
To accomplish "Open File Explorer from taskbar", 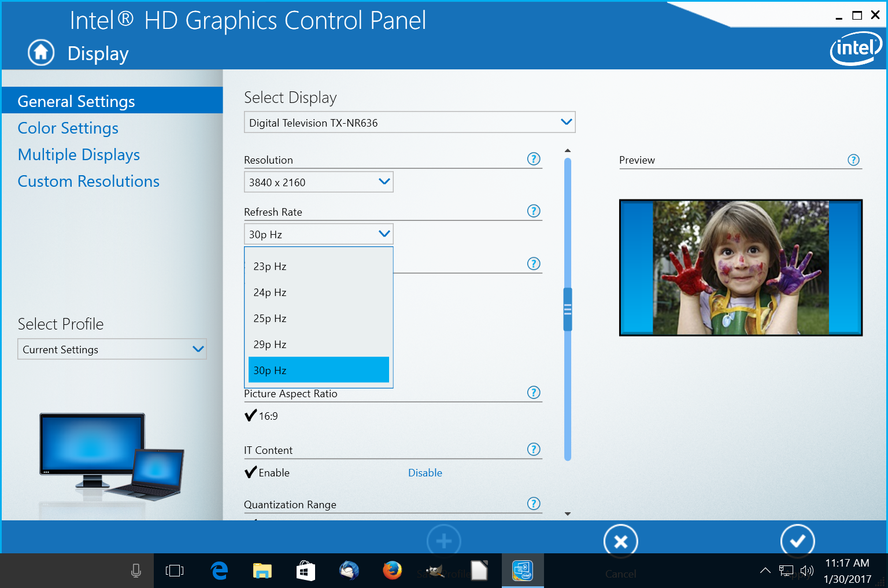I will tap(262, 571).
